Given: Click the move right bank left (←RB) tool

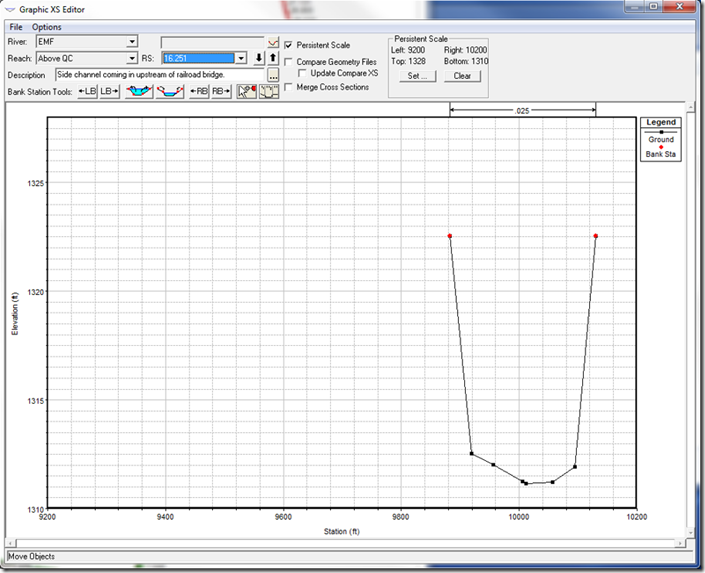Looking at the screenshot, I should (199, 91).
